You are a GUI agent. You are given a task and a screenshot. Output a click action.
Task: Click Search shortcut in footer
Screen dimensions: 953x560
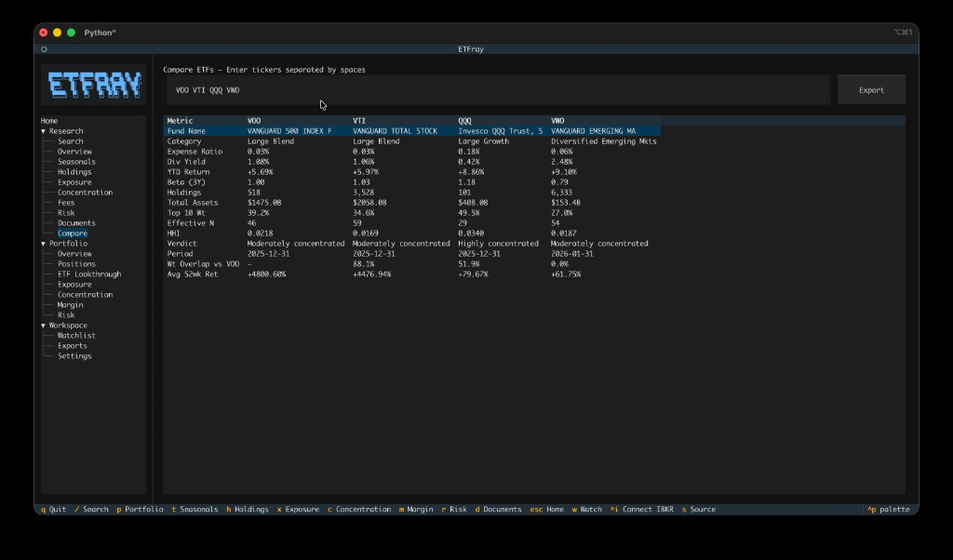tap(91, 510)
